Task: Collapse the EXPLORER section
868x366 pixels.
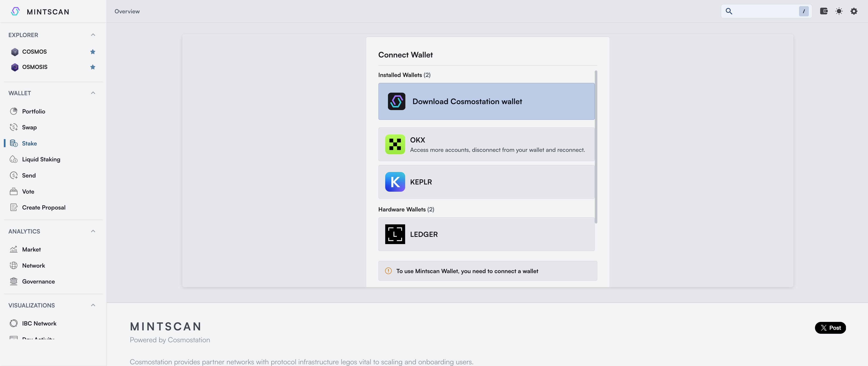Action: click(93, 34)
